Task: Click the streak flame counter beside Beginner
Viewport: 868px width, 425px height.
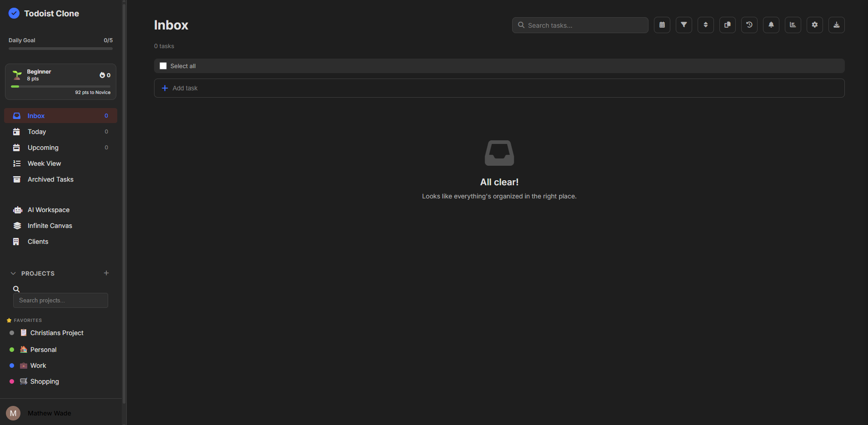Action: [x=104, y=75]
